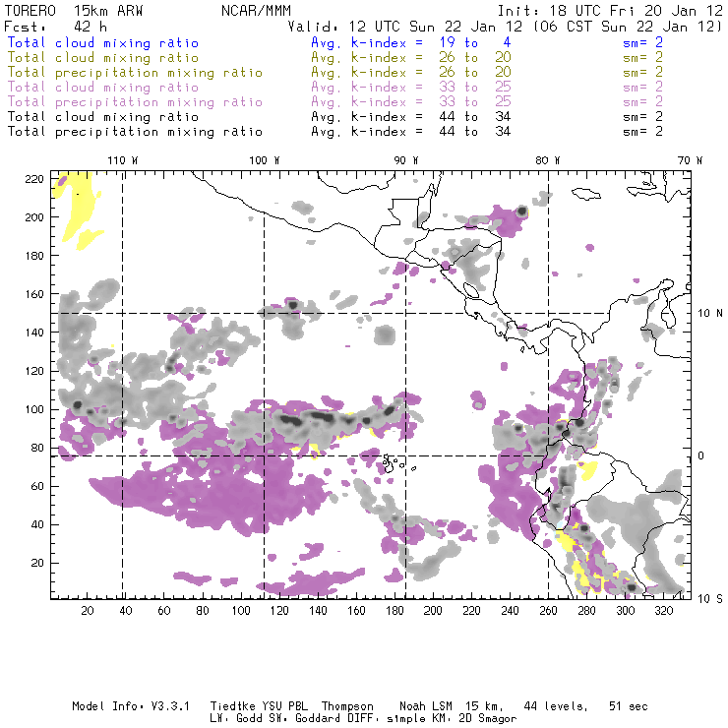728x728 pixels.
Task: Click the "320" tick on the horizontal axis
Action: [663, 611]
